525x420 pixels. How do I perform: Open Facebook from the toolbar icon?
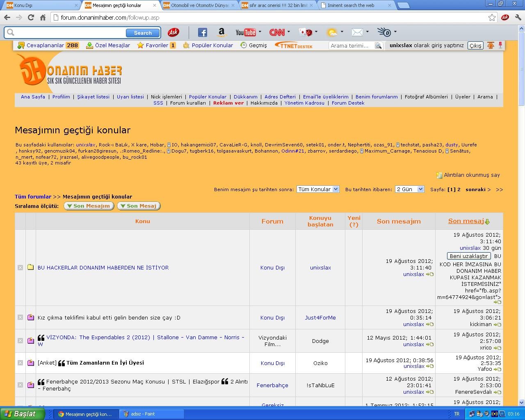202,32
